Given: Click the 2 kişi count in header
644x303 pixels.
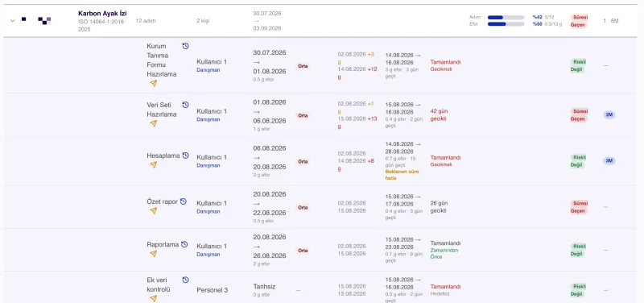Looking at the screenshot, I should (203, 21).
